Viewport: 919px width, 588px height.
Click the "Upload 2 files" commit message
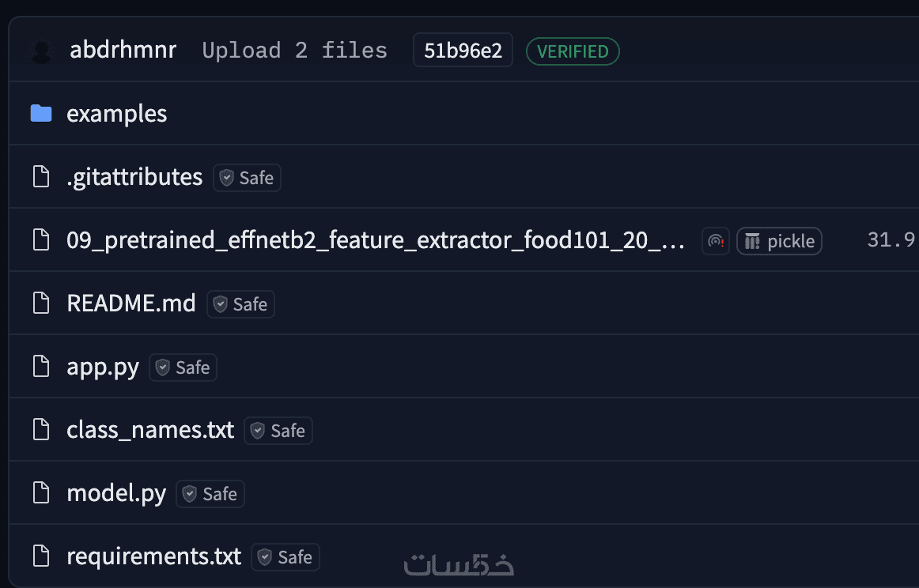[294, 51]
